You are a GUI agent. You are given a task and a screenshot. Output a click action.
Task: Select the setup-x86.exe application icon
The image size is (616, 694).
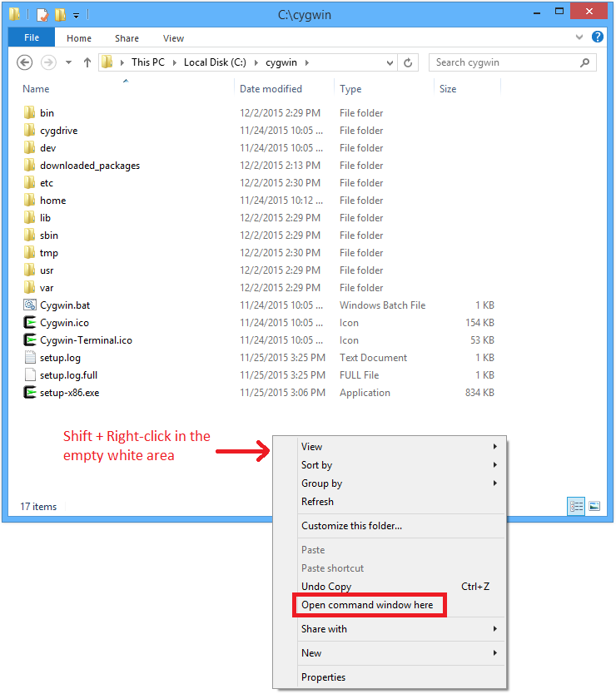pos(29,393)
